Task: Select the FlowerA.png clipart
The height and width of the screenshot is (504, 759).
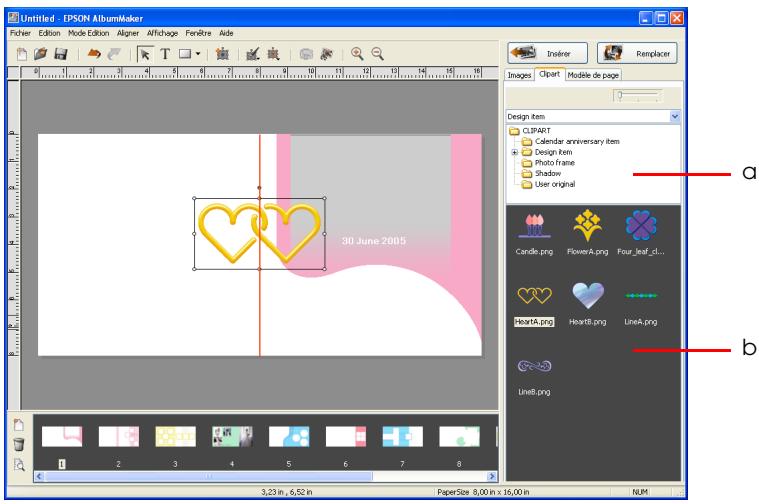Action: [x=588, y=234]
